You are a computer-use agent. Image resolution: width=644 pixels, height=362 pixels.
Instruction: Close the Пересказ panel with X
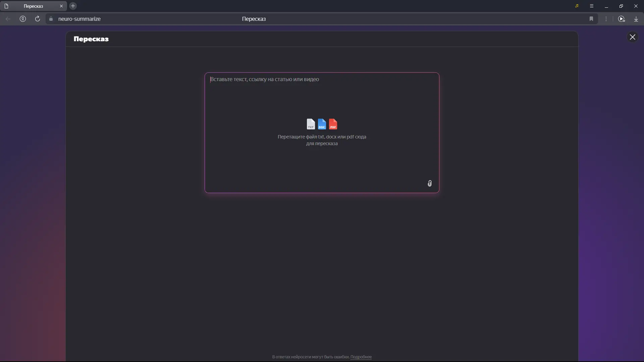click(632, 37)
